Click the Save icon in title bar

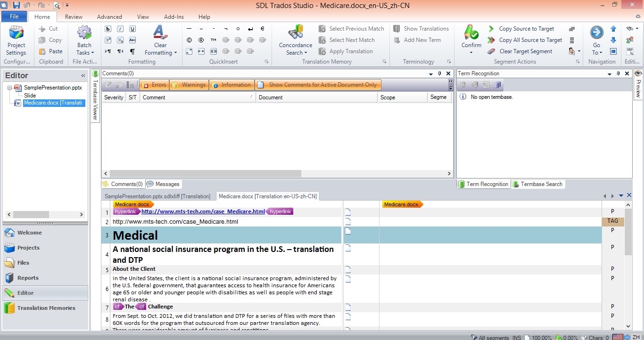pos(17,5)
